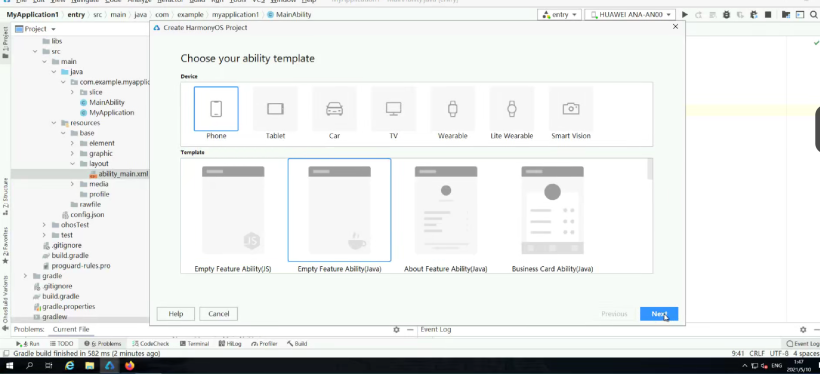Open Problems panel settings gear
820x374 pixels.
click(x=396, y=330)
